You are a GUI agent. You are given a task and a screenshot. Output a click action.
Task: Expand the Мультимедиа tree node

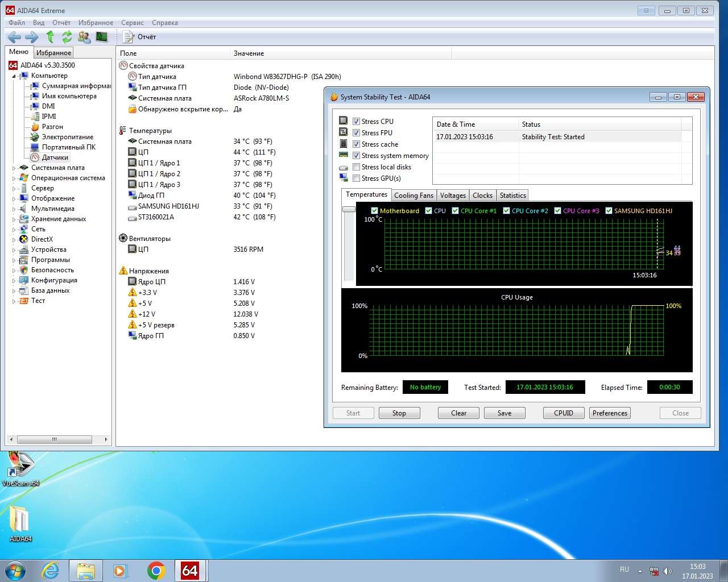click(x=14, y=209)
